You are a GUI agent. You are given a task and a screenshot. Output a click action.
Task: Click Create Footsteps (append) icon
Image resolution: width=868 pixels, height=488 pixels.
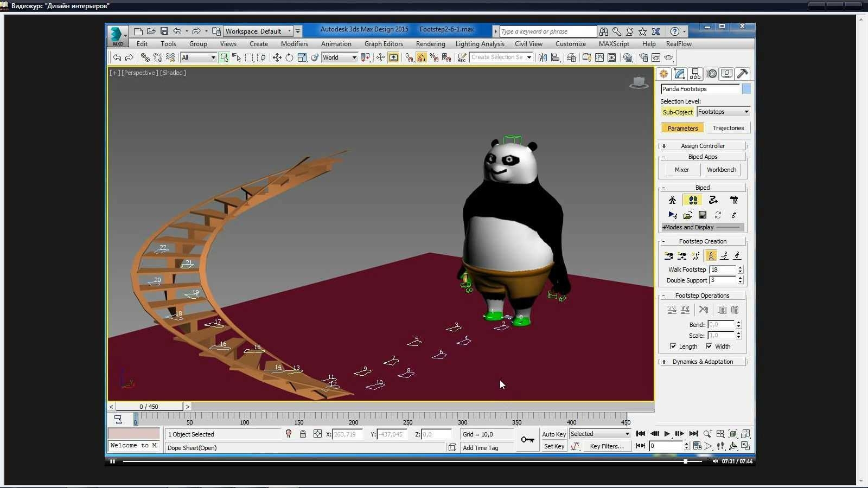(668, 256)
